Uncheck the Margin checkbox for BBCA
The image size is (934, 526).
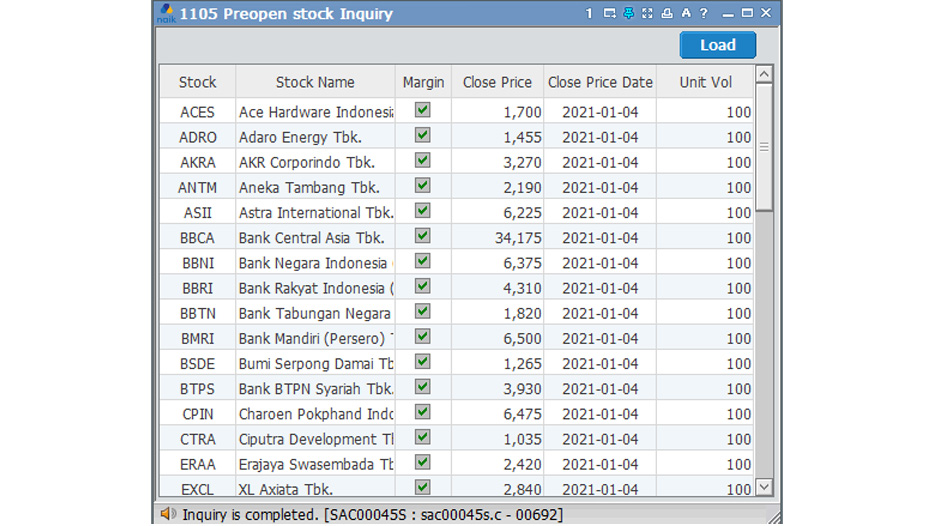click(423, 237)
